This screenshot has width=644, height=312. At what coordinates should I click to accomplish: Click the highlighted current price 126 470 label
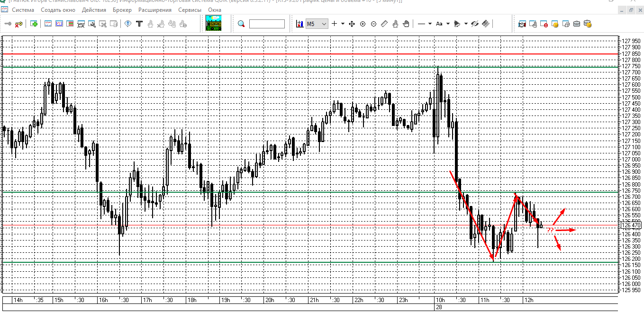coord(631,226)
